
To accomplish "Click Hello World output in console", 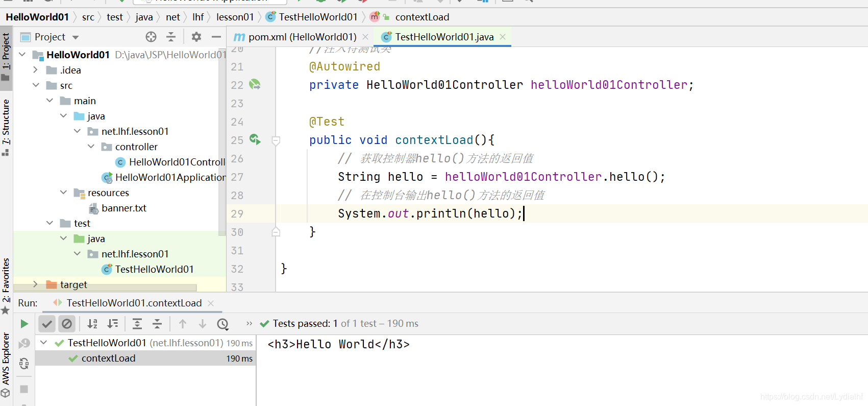I will [x=338, y=344].
